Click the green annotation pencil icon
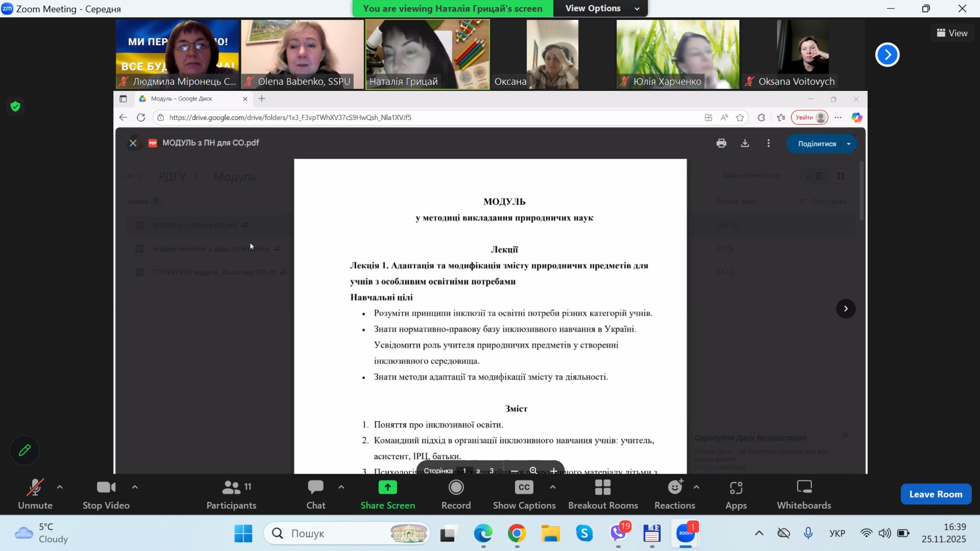This screenshot has height=551, width=980. 24,450
